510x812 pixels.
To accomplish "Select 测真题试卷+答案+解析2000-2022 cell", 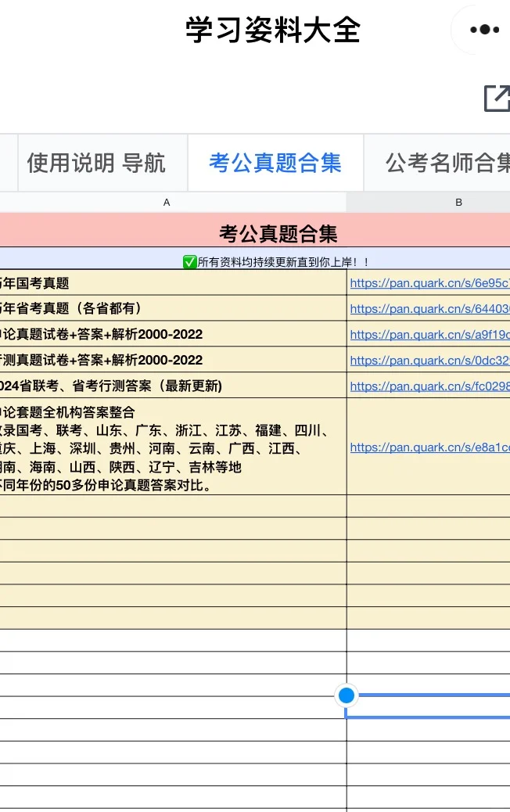I will click(173, 360).
